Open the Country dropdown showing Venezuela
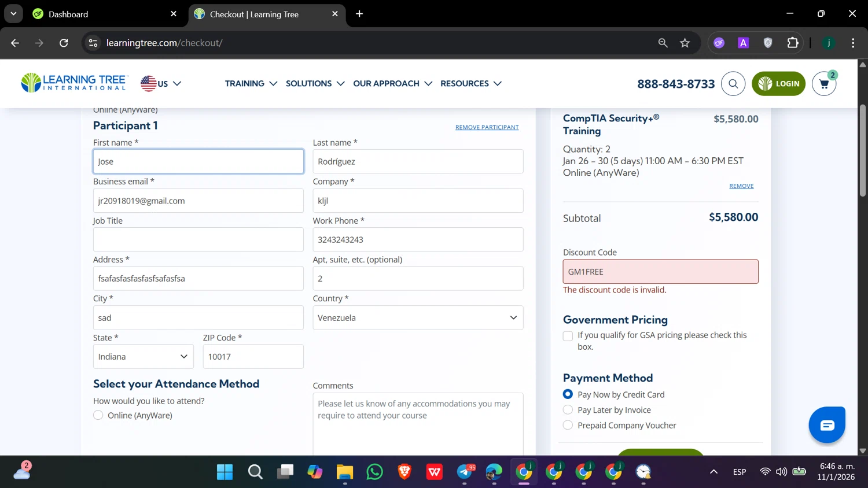Screen dimensions: 868x488 [418, 317]
